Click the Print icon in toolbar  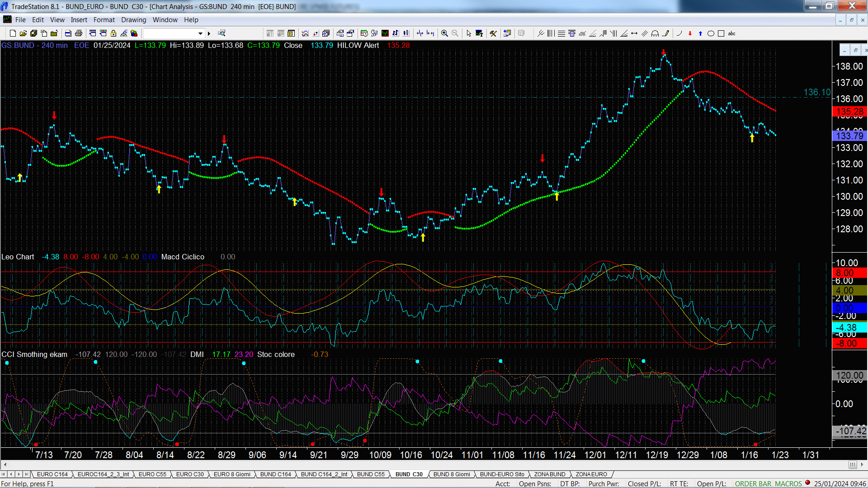tap(79, 33)
